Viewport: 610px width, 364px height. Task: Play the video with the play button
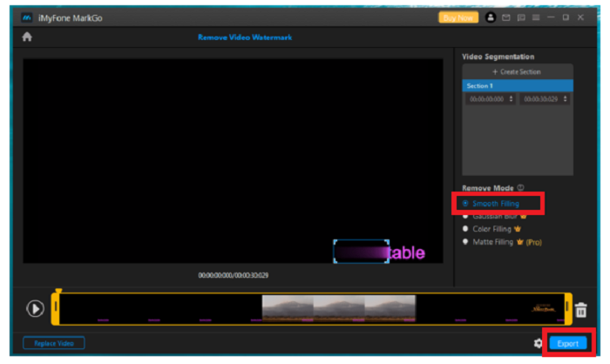(35, 308)
